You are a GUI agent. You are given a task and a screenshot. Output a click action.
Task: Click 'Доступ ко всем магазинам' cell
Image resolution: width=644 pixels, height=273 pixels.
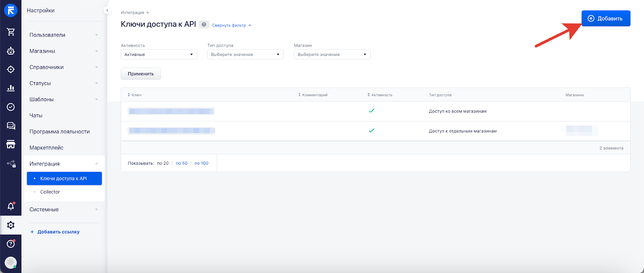pos(458,111)
